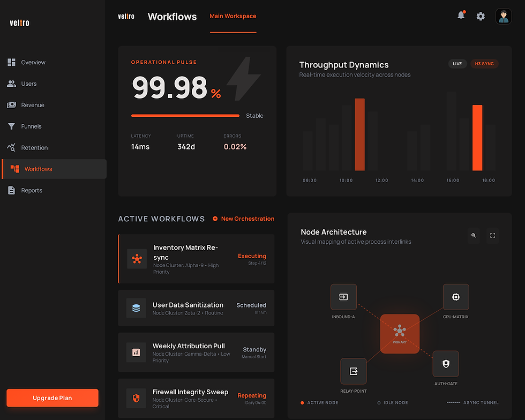The image size is (525, 420).
Task: Click the 342d uptime value
Action: pos(186,147)
